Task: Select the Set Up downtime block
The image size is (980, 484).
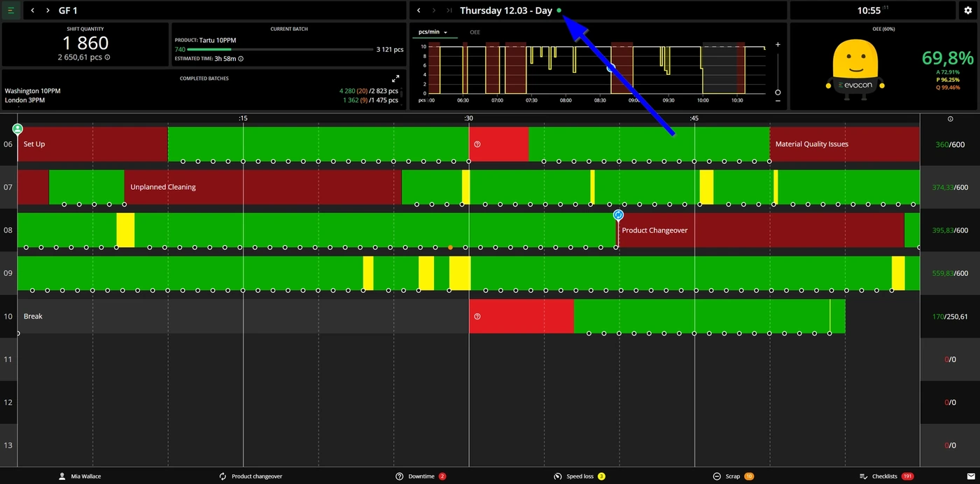Action: click(x=92, y=144)
